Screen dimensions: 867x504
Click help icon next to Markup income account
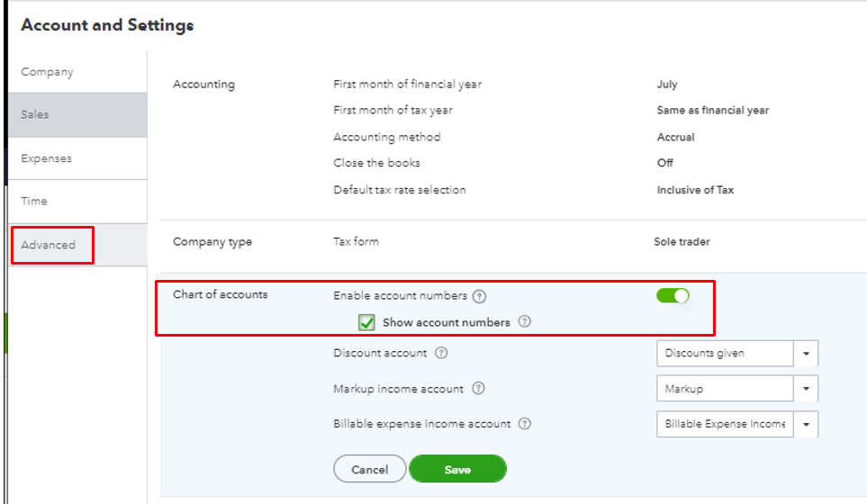point(478,389)
